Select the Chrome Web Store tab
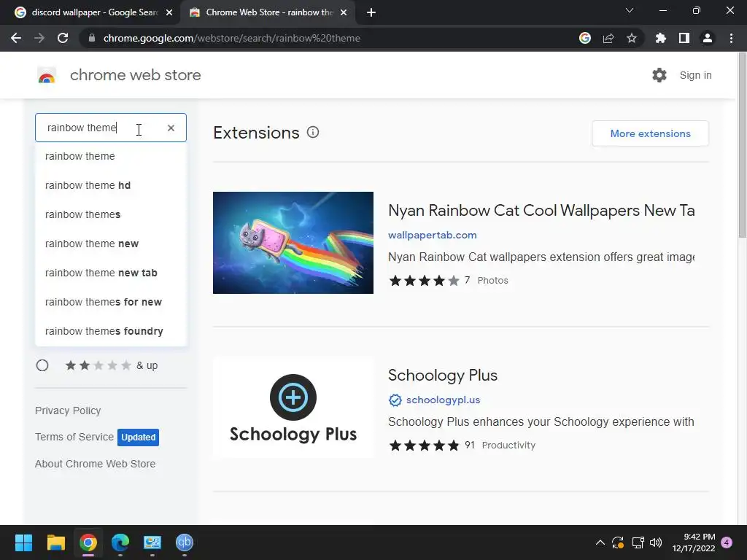The width and height of the screenshot is (747, 560). [x=269, y=12]
